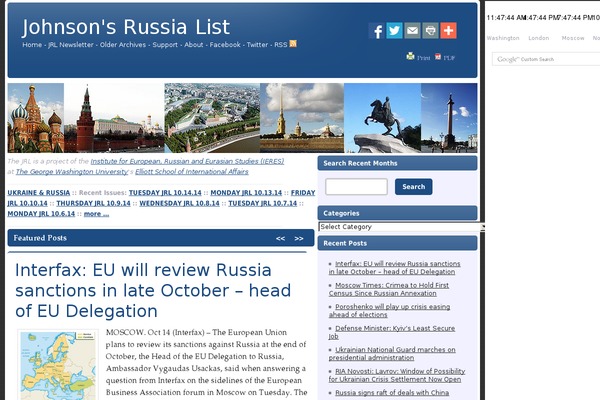Image resolution: width=600 pixels, height=400 pixels.
Task: Open Elliott School of International Affairs link
Action: point(192,171)
